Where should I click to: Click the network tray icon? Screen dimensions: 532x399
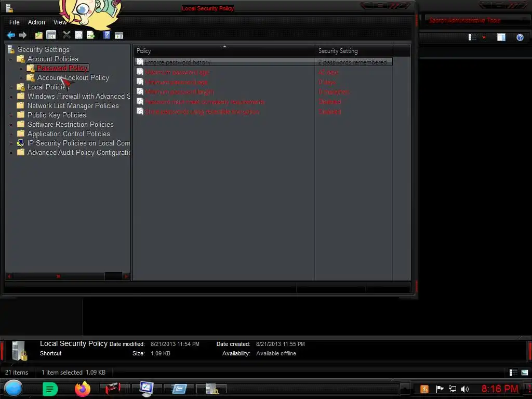click(453, 389)
